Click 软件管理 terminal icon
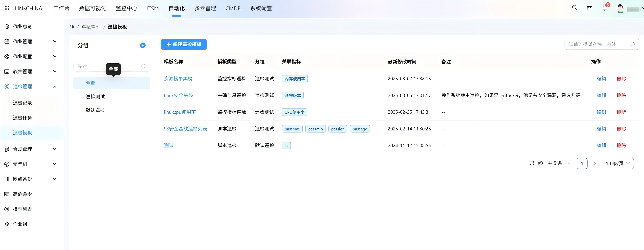Viewport: 644px width, 250px height. (7, 72)
